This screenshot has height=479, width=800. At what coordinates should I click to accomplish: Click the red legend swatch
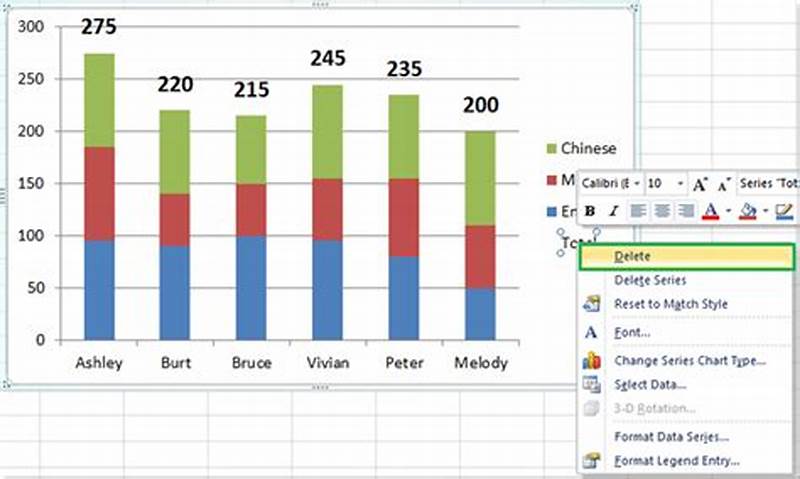551,180
